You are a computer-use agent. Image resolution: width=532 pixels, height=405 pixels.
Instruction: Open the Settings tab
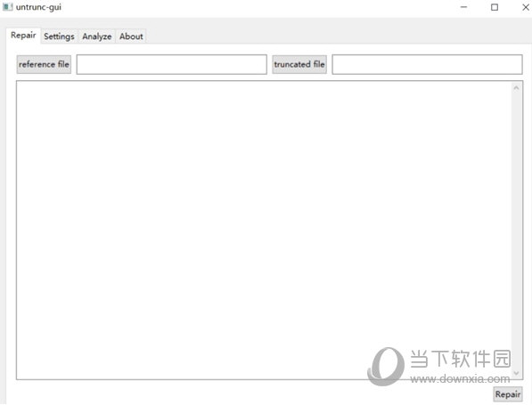59,36
